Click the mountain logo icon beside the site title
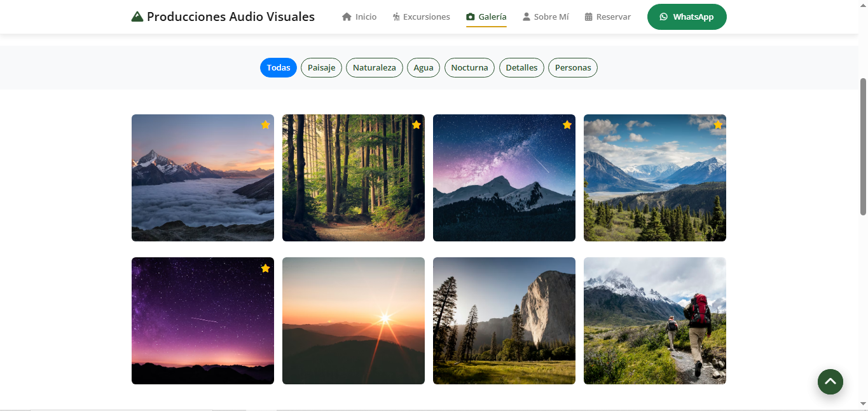This screenshot has width=868, height=411. [137, 17]
